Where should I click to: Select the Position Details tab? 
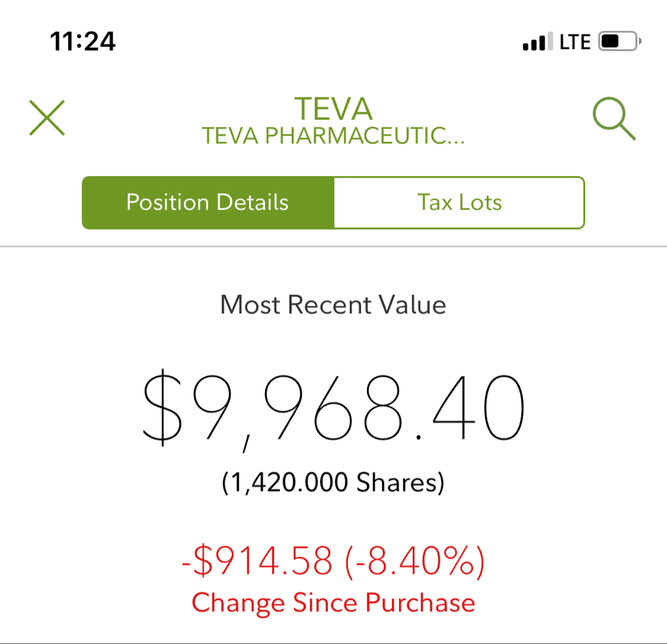[x=207, y=202]
